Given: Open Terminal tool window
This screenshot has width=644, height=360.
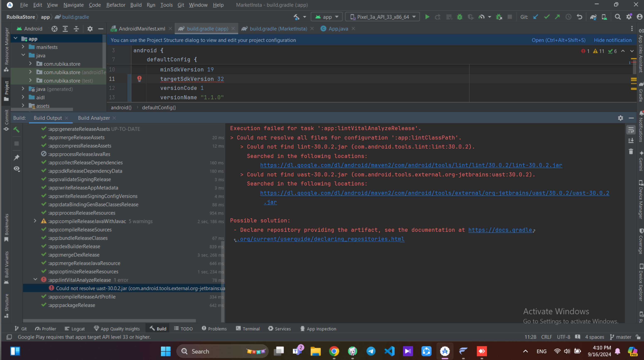Looking at the screenshot, I should click(248, 329).
